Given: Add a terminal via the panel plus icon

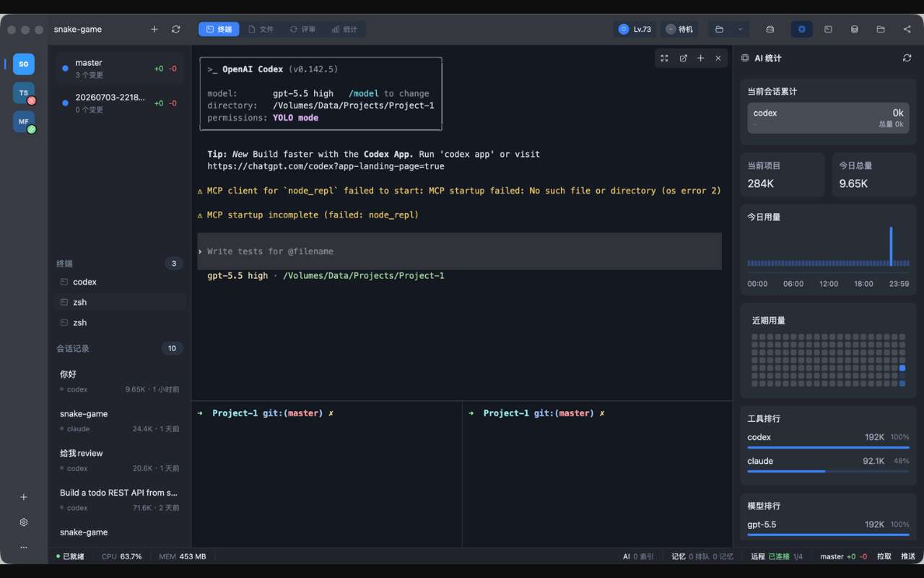Looking at the screenshot, I should [x=700, y=59].
